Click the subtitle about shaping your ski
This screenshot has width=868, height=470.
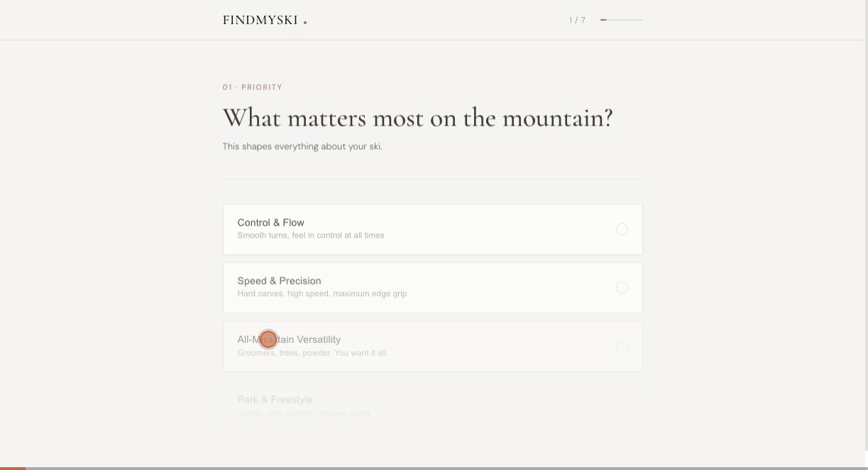[302, 146]
